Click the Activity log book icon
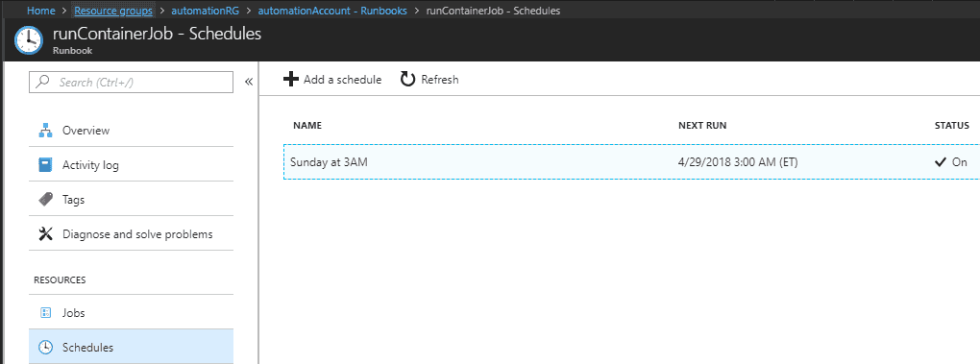Image resolution: width=980 pixels, height=364 pixels. (x=45, y=165)
